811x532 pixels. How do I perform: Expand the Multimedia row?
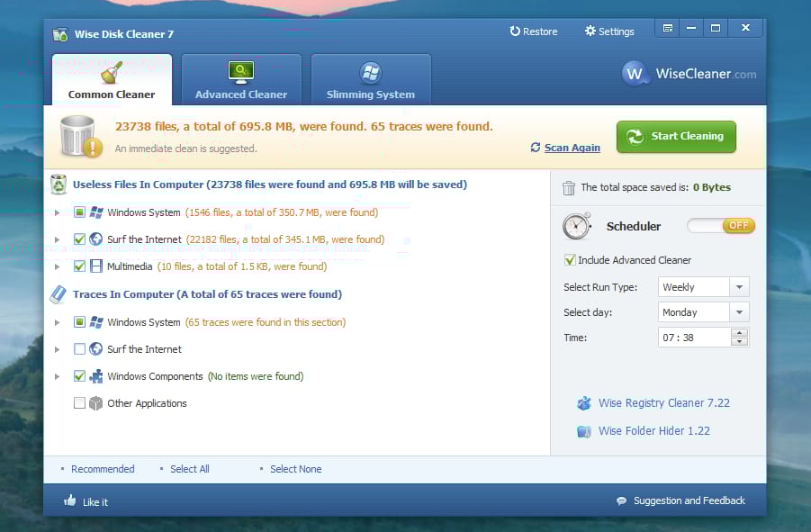(x=58, y=266)
